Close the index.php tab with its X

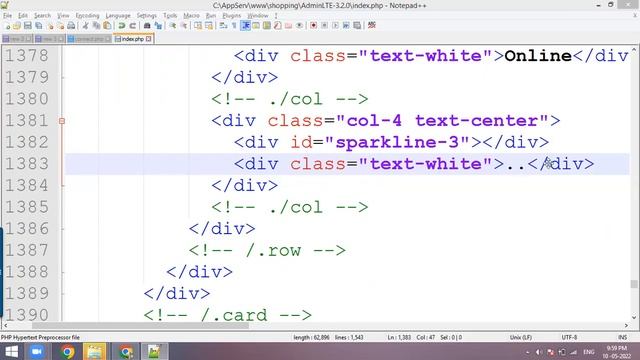[149, 39]
